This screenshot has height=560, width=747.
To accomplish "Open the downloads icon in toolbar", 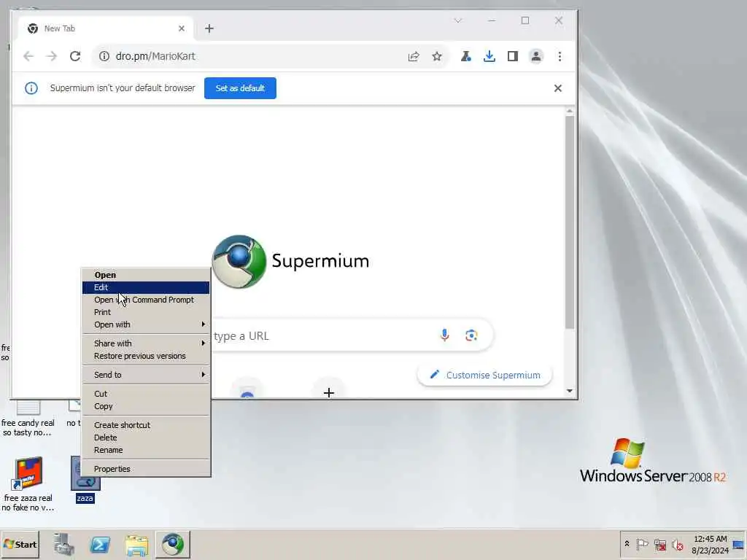I will (489, 56).
